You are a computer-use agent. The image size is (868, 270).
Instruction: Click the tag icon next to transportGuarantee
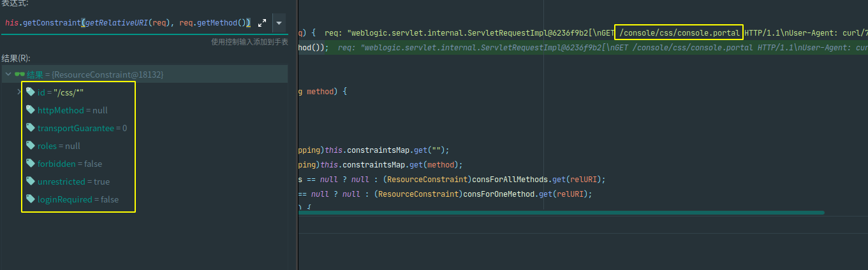pyautogui.click(x=31, y=128)
